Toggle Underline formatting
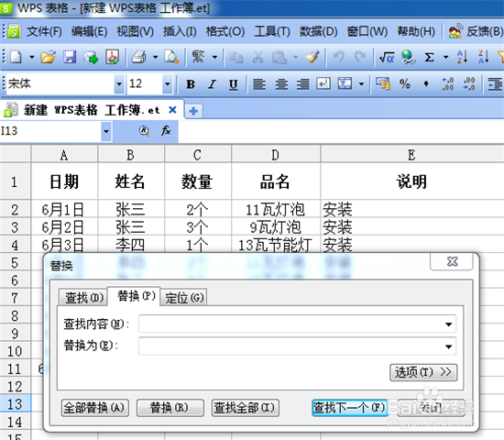 [234, 84]
